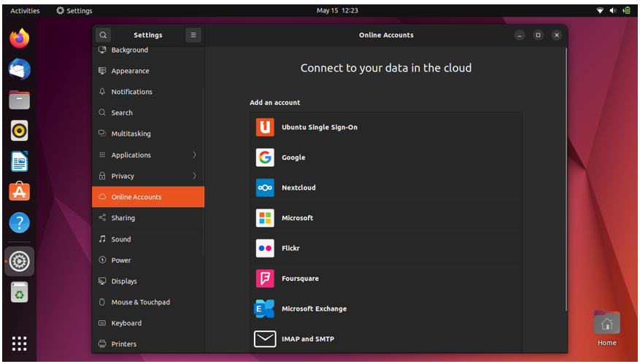Launch Firefox from the dock

click(x=19, y=39)
